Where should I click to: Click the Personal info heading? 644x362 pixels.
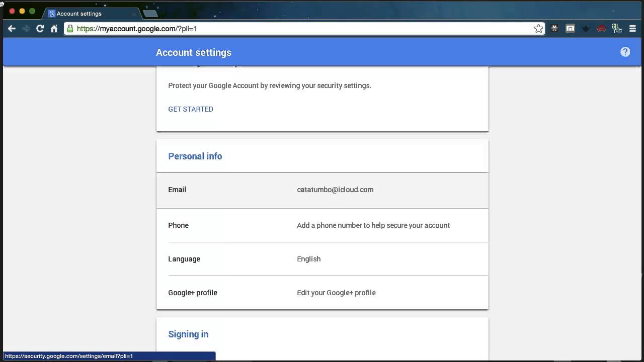(x=195, y=156)
